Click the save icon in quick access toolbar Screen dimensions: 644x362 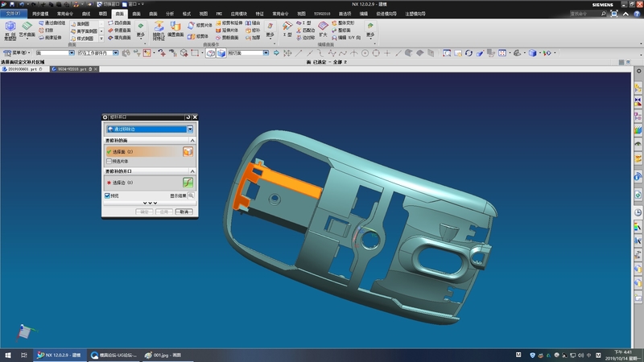(x=12, y=4)
